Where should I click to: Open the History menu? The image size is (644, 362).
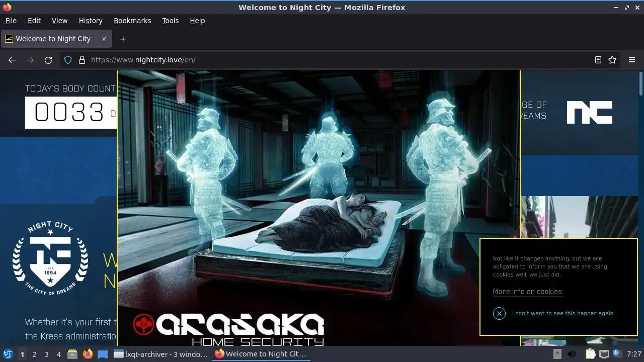91,21
